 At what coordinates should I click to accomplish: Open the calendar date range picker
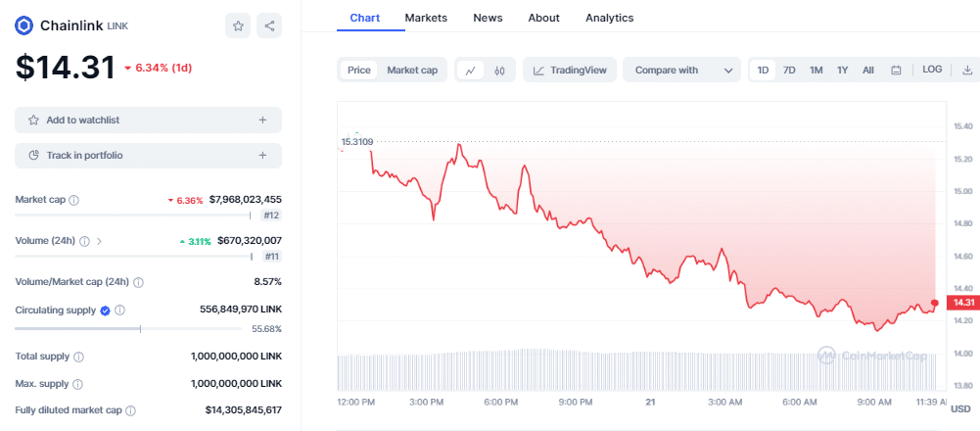(x=896, y=71)
